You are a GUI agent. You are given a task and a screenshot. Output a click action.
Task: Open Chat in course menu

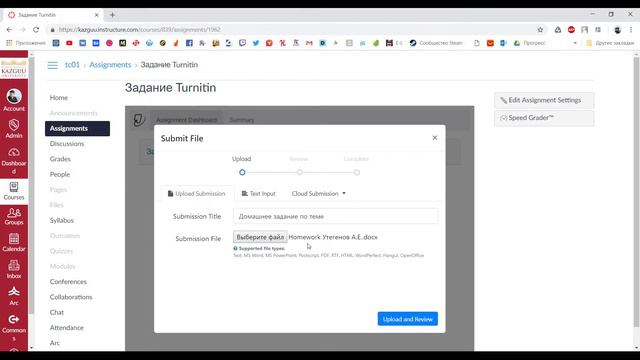(x=57, y=312)
